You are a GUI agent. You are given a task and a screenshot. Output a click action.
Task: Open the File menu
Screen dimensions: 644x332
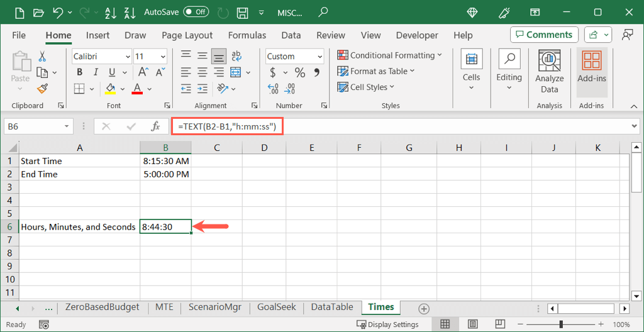[x=19, y=35]
